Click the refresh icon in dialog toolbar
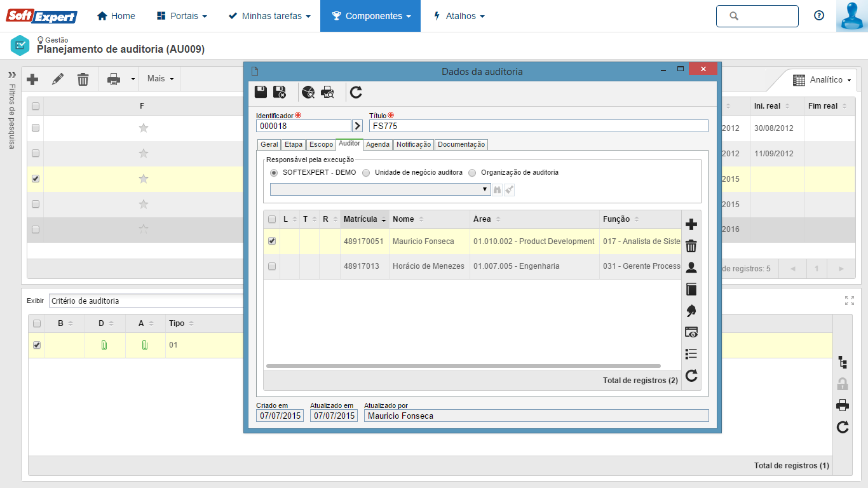Screen dimensions: 868x488 (x=356, y=93)
